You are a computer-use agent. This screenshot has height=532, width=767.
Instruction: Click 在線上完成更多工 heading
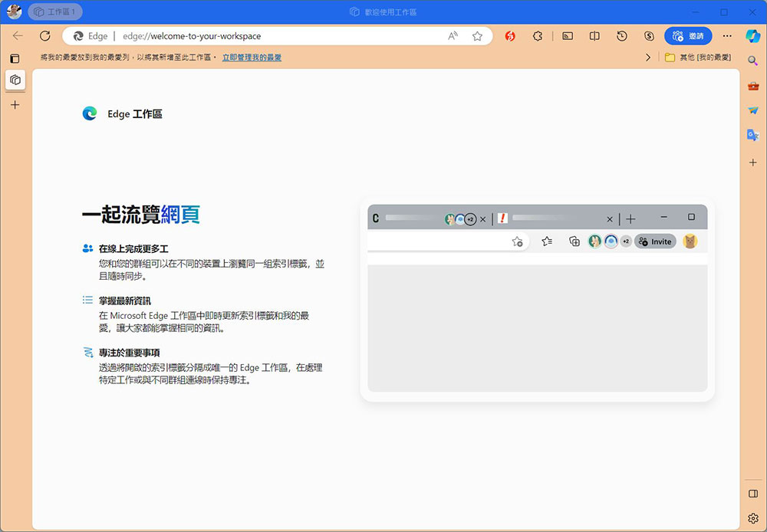coord(133,248)
